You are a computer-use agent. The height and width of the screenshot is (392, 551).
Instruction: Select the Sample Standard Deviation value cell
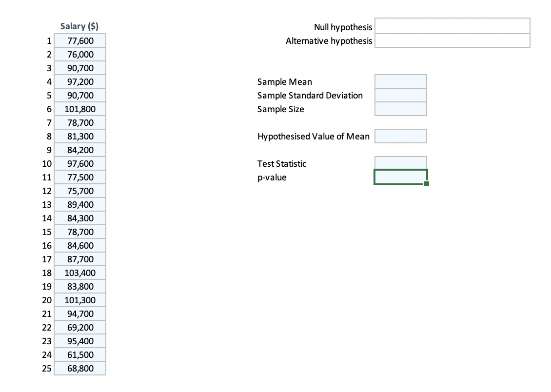(400, 95)
